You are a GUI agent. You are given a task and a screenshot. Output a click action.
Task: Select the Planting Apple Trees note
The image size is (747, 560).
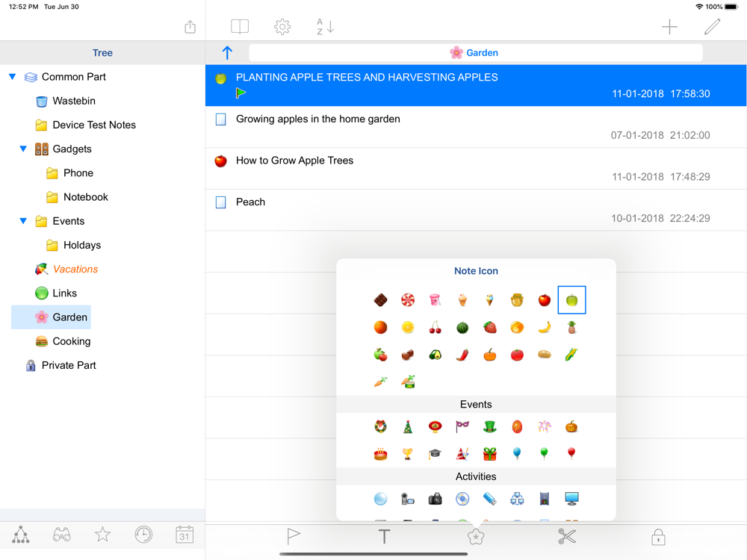[476, 85]
